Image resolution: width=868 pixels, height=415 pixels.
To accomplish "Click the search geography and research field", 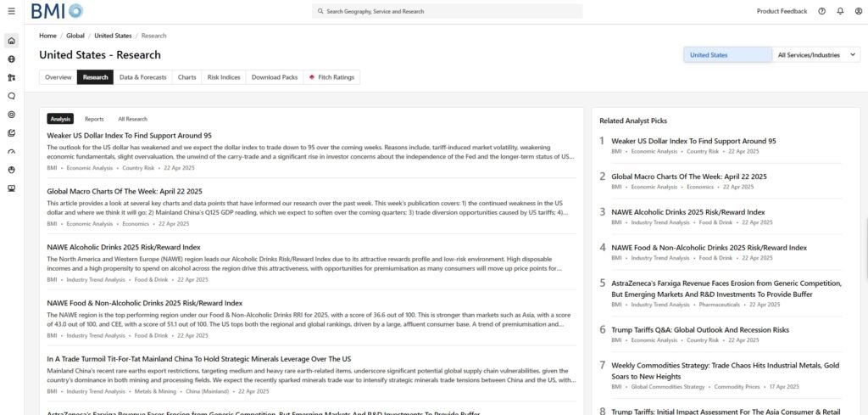I will [447, 11].
